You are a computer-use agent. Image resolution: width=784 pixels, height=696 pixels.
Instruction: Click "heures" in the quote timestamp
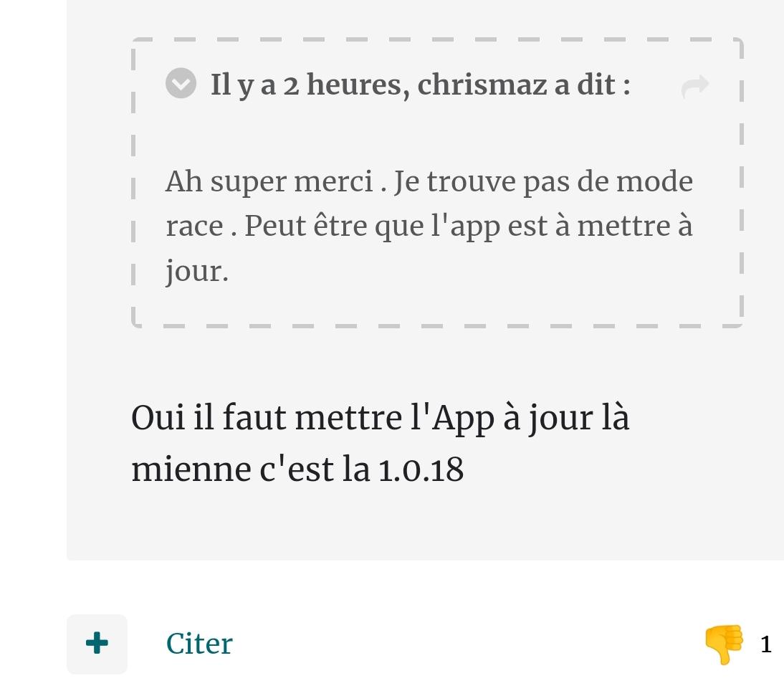354,85
